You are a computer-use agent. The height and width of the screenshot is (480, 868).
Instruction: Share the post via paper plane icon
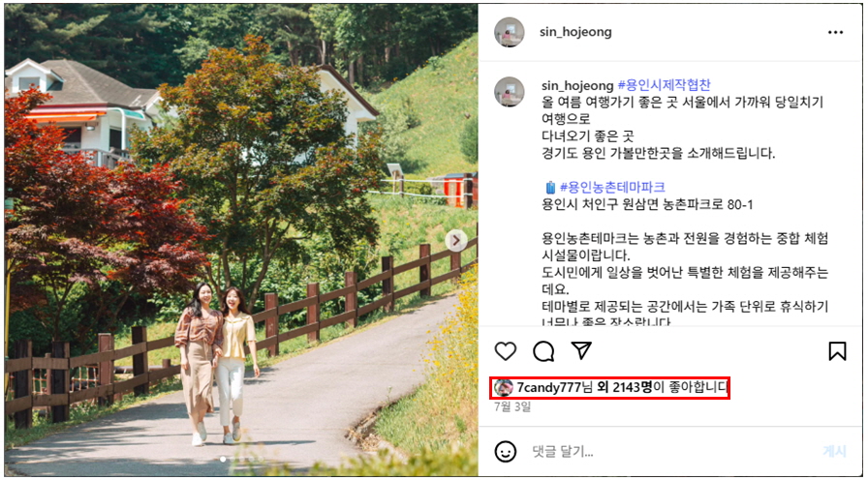[x=581, y=350]
